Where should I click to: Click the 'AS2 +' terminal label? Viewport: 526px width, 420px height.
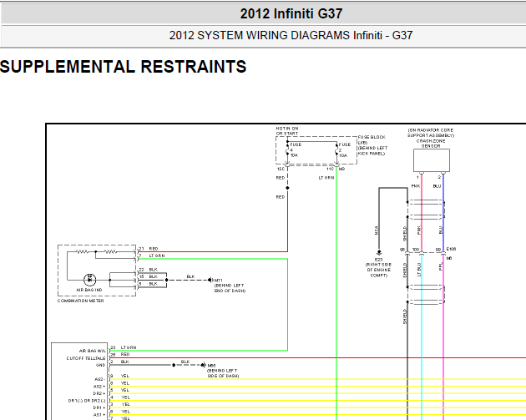[99, 387]
